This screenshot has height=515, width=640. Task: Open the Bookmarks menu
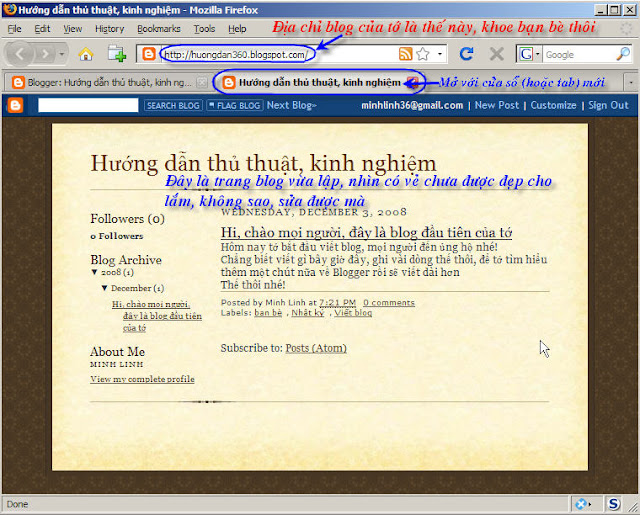pos(159,29)
